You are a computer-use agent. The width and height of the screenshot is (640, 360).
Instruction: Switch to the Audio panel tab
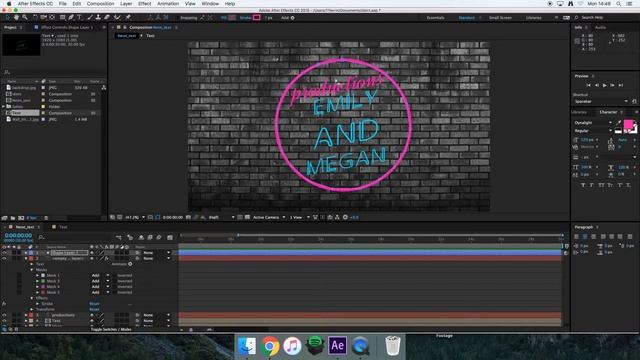(600, 27)
